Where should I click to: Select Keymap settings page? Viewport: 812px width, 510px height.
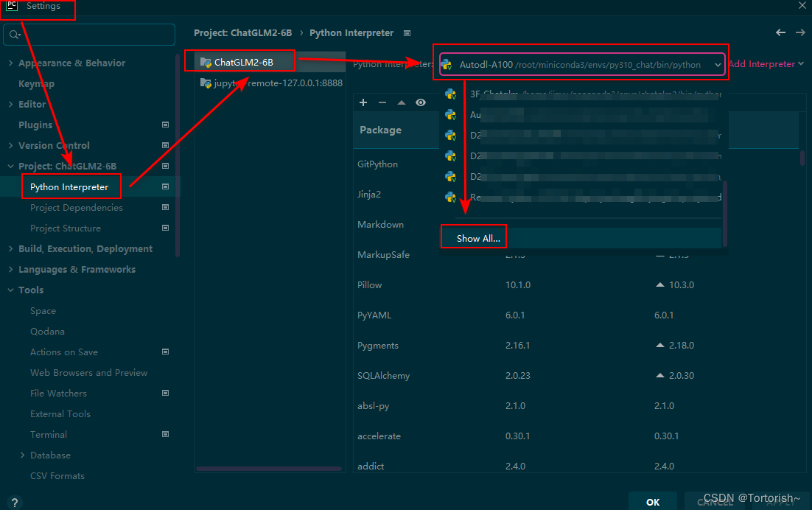tap(36, 83)
